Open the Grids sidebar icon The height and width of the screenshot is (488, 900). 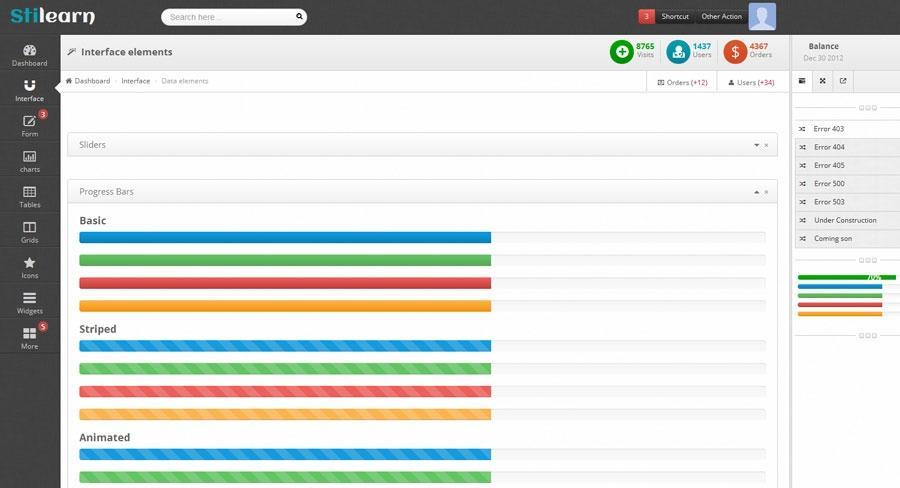click(x=29, y=227)
